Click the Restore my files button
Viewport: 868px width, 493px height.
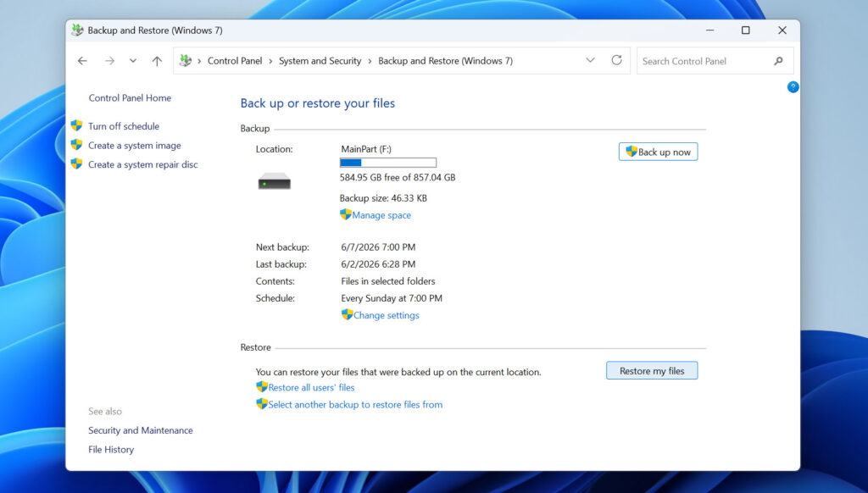coord(652,371)
